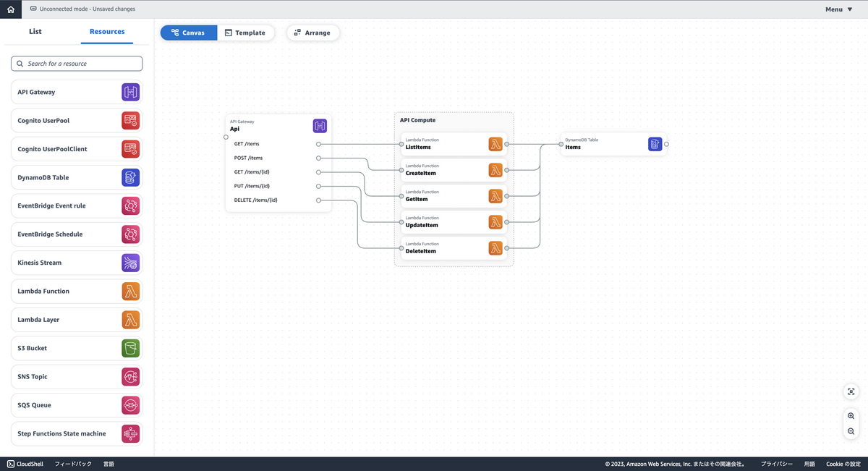Choose the Lambda Function icon in the Resources palette
The image size is (868, 471).
pyautogui.click(x=131, y=291)
